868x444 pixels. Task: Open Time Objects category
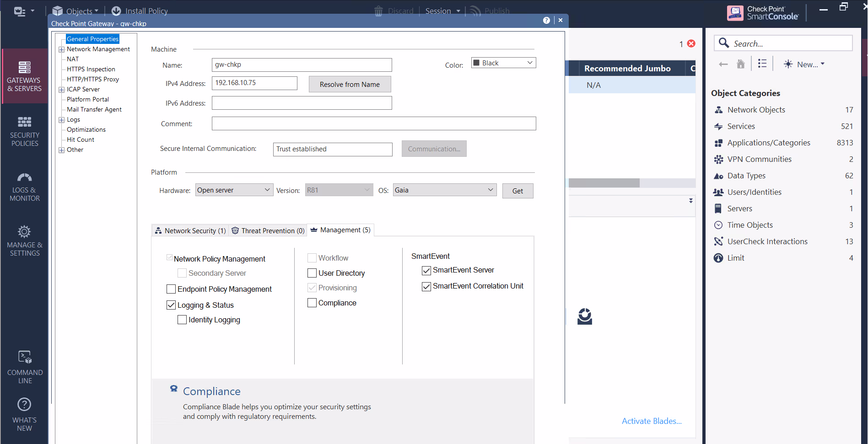[x=783, y=225]
